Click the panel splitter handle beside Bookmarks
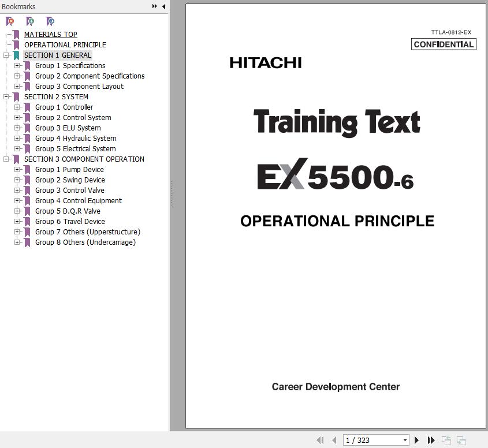This screenshot has width=488, height=448. pos(172,193)
